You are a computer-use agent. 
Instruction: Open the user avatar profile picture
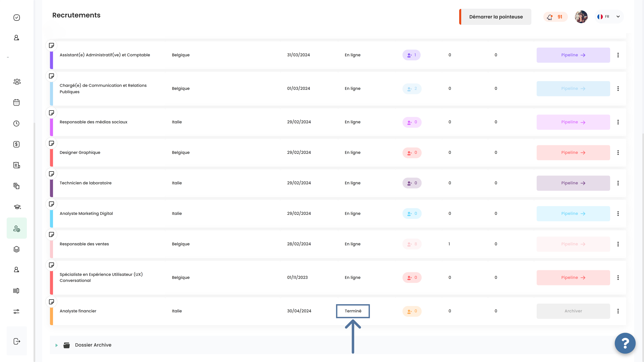pyautogui.click(x=581, y=17)
